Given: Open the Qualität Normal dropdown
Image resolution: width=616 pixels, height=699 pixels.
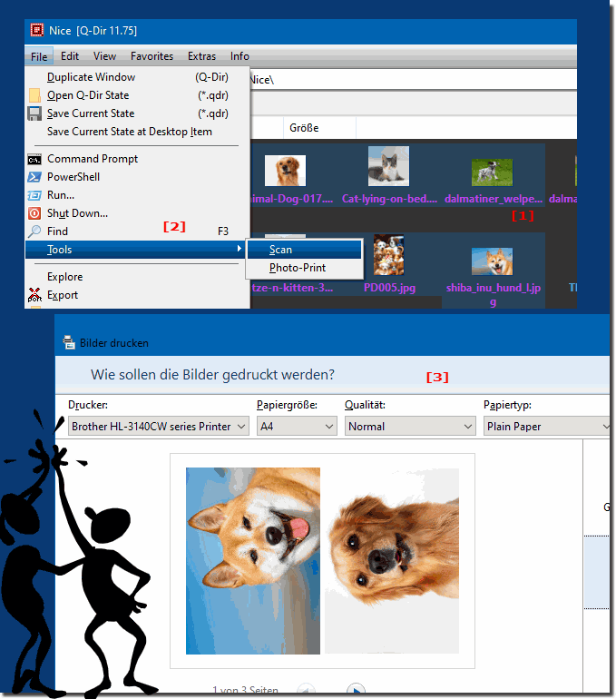Looking at the screenshot, I should click(410, 426).
